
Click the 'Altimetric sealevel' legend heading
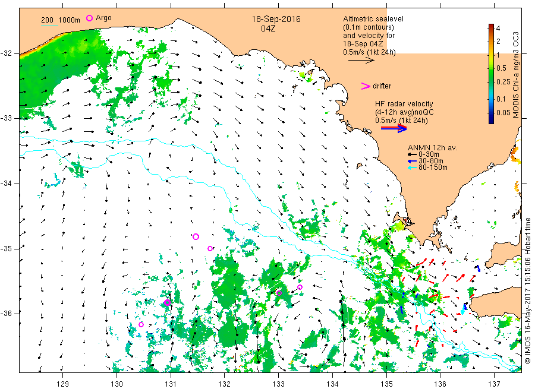(x=373, y=19)
